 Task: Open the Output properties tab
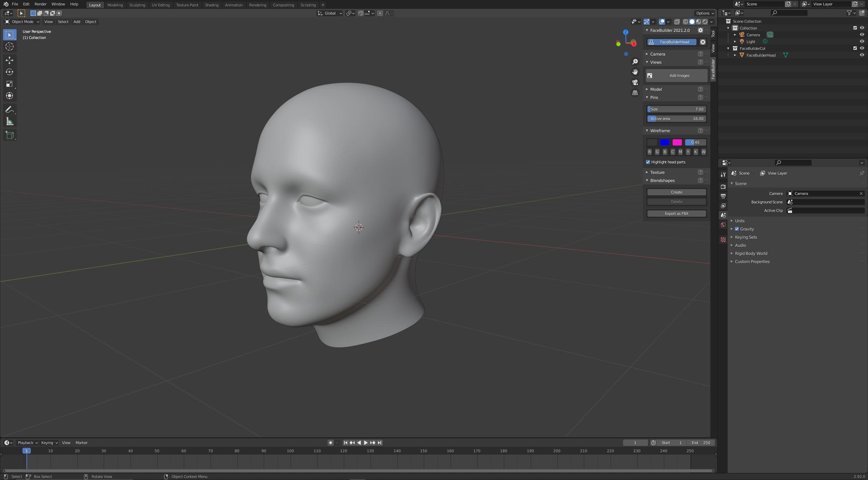(x=723, y=196)
